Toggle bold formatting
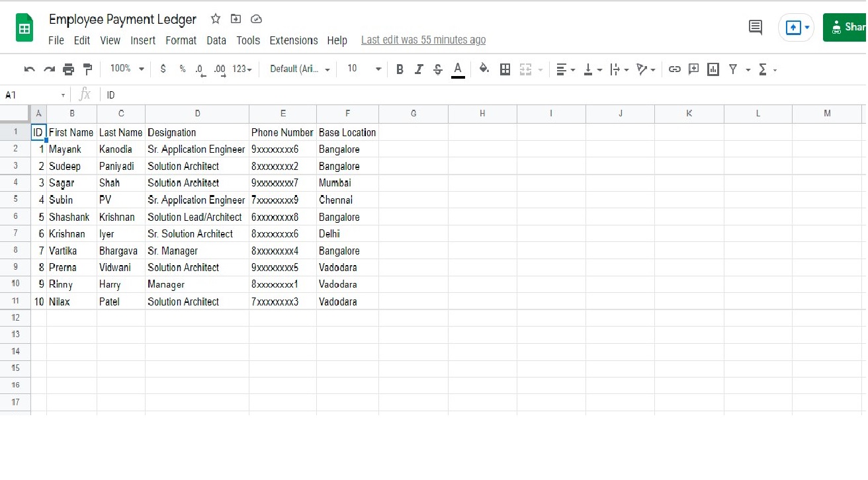Image resolution: width=868 pixels, height=480 pixels. [x=400, y=69]
